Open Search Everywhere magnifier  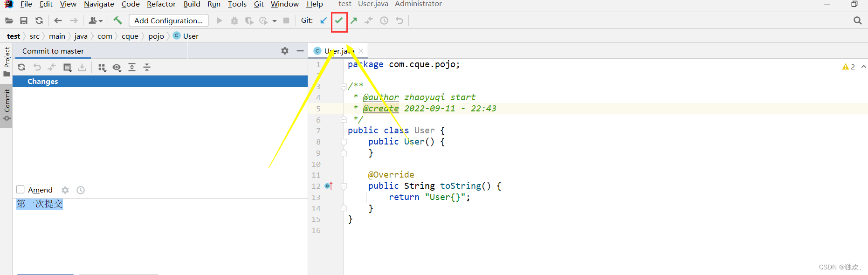point(857,21)
